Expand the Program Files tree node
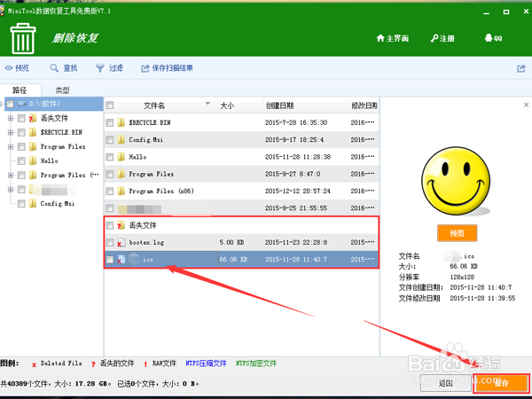The height and width of the screenshot is (399, 532). coord(11,146)
